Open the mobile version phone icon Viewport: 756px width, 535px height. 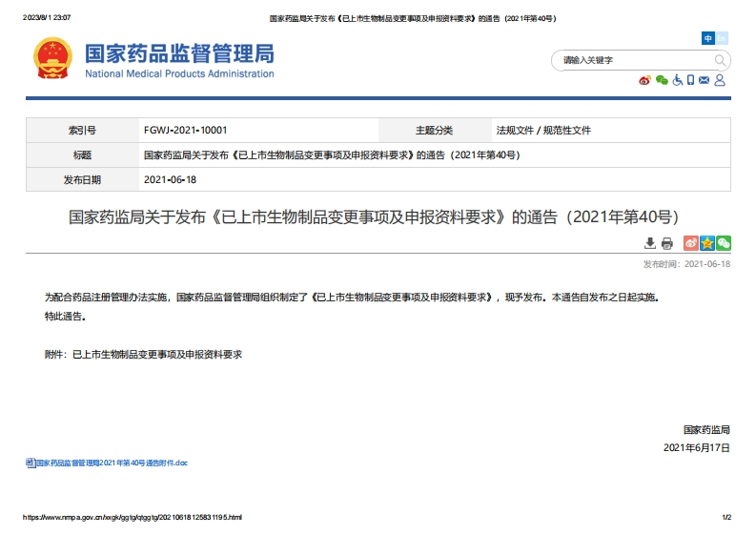(x=690, y=81)
